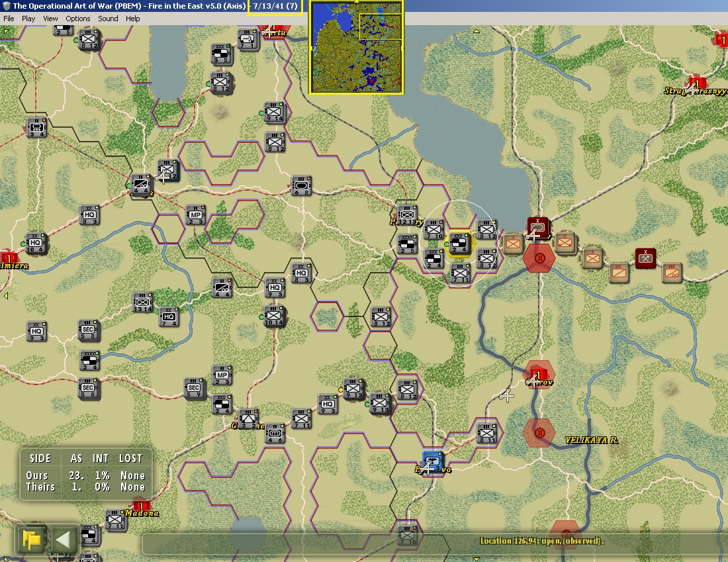Viewport: 728px width, 562px height.
Task: Click the 'Location 126,94: open, (observed).' status text
Action: point(542,541)
